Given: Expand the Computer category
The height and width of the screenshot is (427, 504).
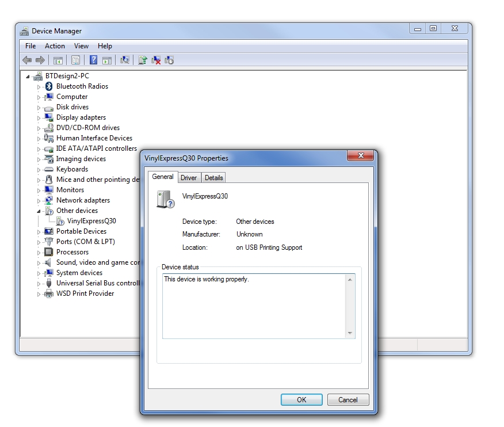Looking at the screenshot, I should tap(39, 97).
